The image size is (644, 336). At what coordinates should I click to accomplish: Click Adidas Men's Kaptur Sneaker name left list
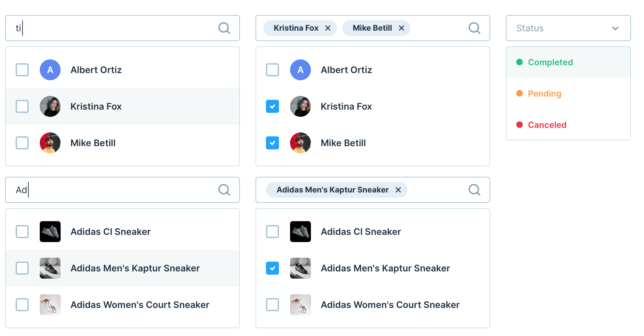click(135, 268)
